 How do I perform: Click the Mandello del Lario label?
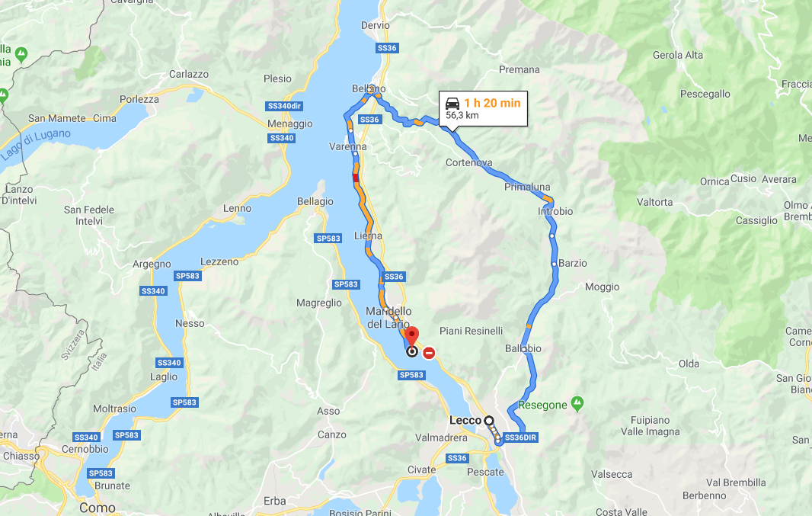[389, 318]
